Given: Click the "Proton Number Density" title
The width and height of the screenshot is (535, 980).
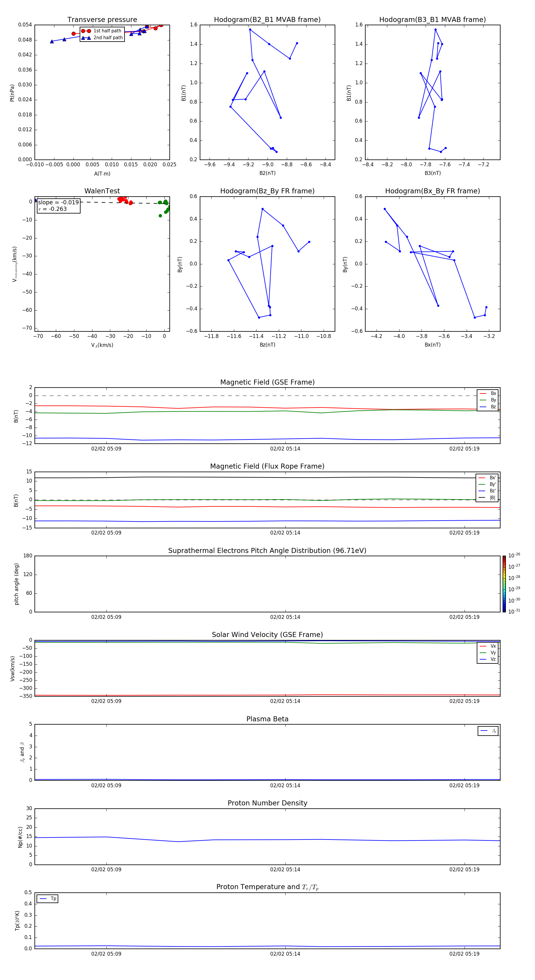Looking at the screenshot, I should coord(267,803).
